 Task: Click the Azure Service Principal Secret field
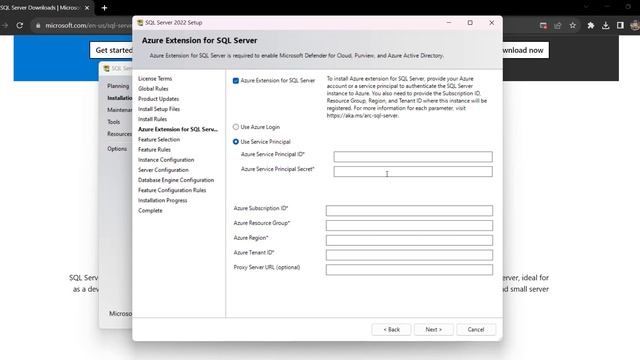413,171
